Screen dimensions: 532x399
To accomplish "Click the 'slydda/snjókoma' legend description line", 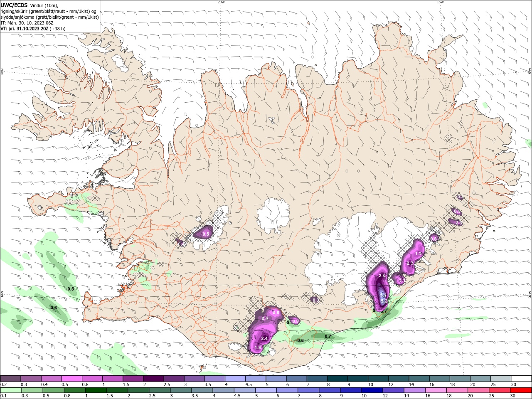I will tap(49, 17).
